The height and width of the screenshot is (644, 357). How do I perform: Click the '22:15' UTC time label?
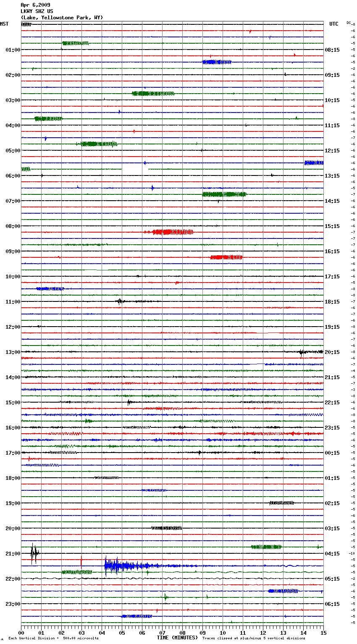pos(332,403)
